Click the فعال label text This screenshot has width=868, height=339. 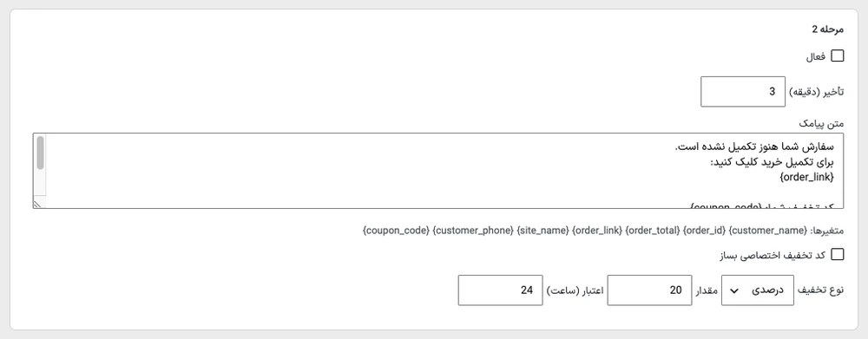point(815,56)
